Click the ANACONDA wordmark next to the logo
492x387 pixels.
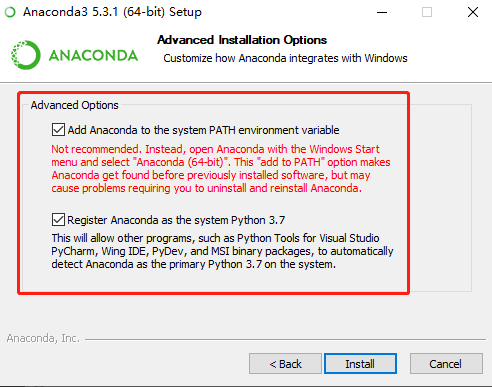pyautogui.click(x=93, y=55)
